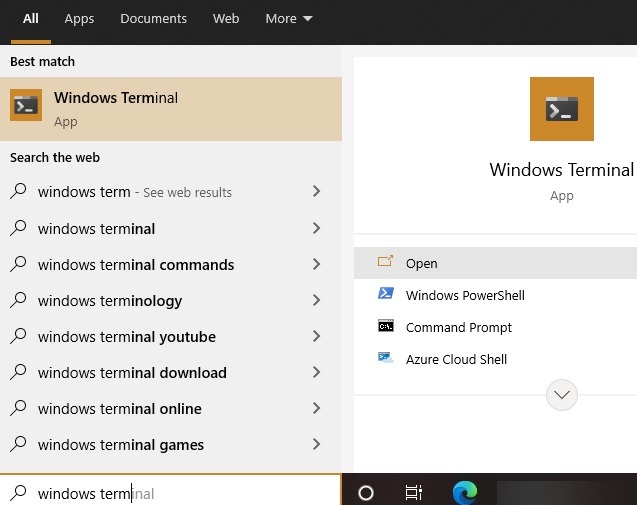Select 'windows terminology' web suggestion
Viewport: 637px width, 505px height.
point(171,300)
